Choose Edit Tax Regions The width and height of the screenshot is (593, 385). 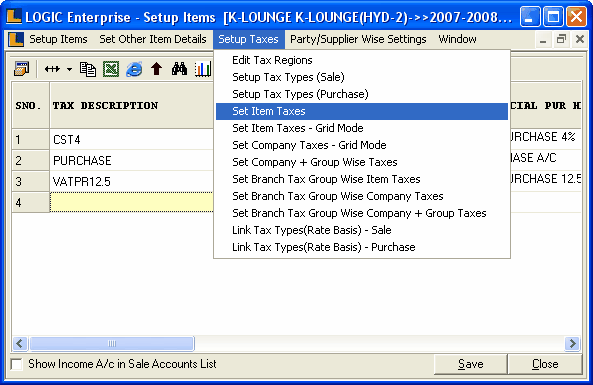pos(362,60)
